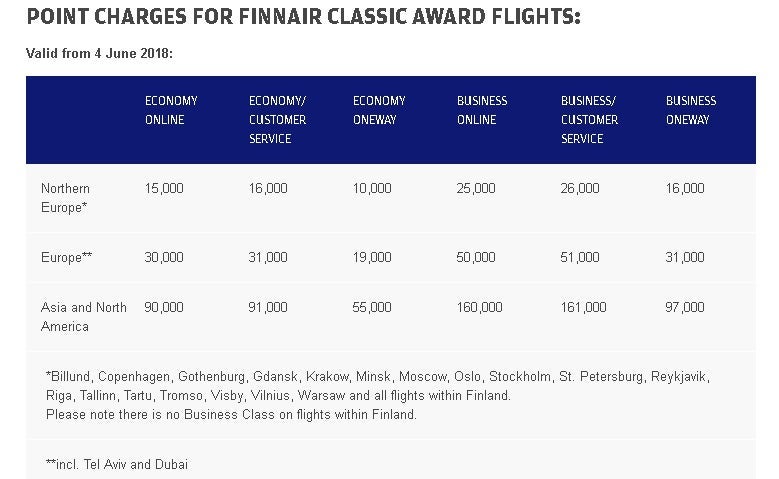Select the 97,000 business oneway value
779x479 pixels.
pos(685,307)
